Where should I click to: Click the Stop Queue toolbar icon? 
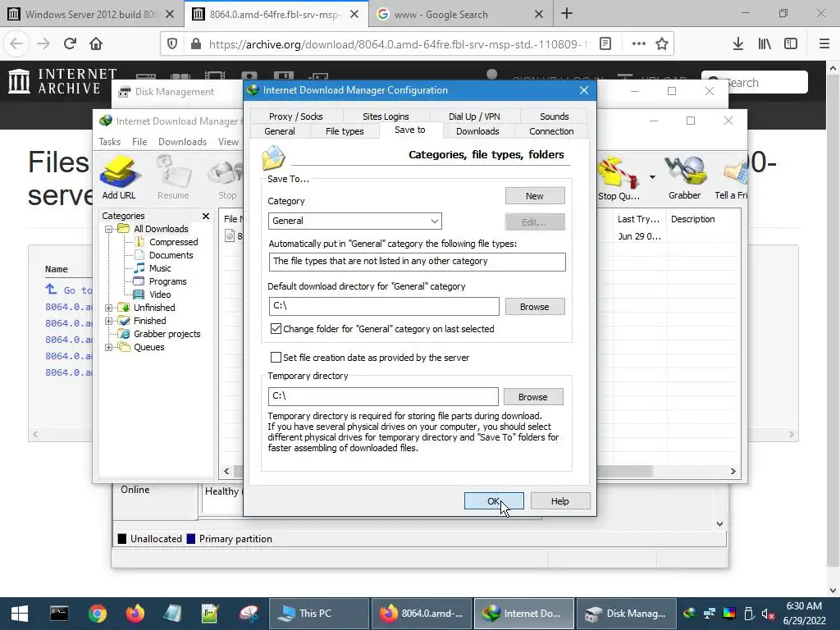(x=619, y=177)
